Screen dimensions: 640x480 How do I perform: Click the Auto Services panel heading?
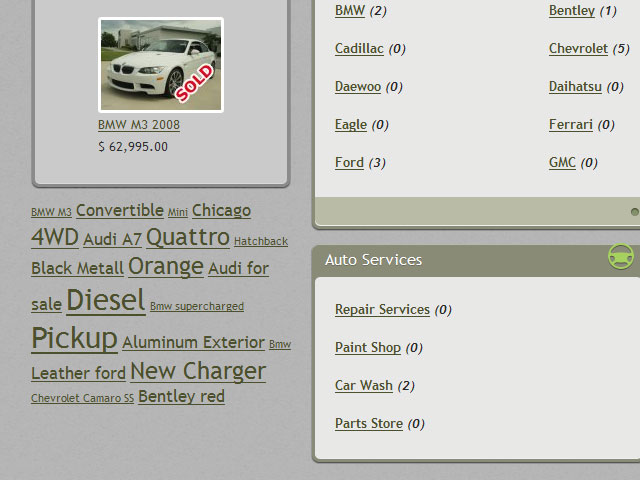[373, 260]
